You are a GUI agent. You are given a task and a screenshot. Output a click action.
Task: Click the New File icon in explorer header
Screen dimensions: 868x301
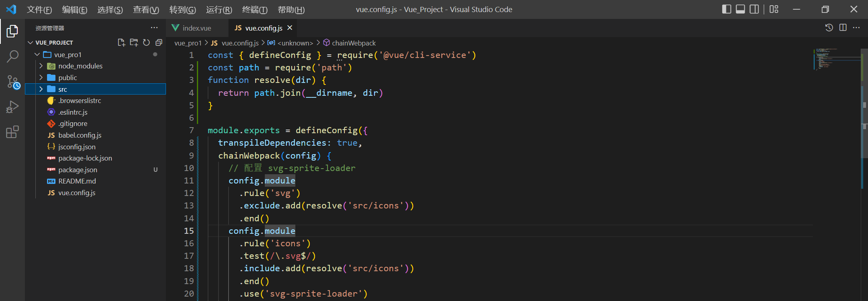click(121, 43)
